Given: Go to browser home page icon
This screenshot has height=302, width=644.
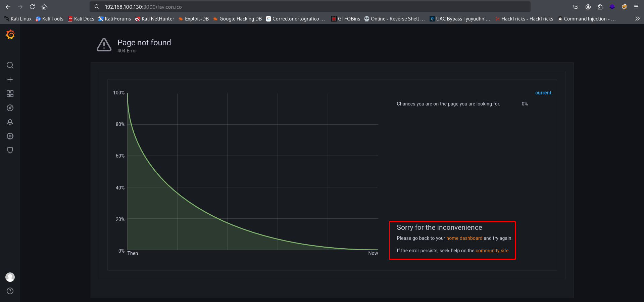Looking at the screenshot, I should click(x=44, y=7).
